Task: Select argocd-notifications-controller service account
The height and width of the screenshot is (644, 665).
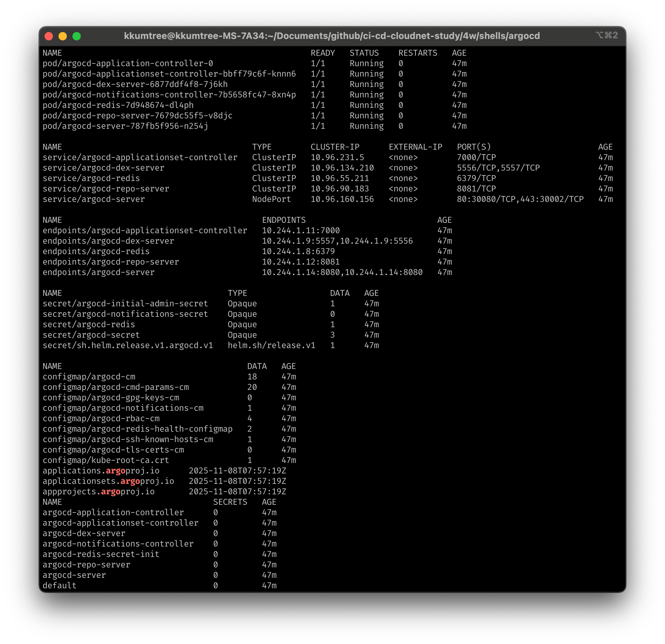Action: [x=118, y=544]
